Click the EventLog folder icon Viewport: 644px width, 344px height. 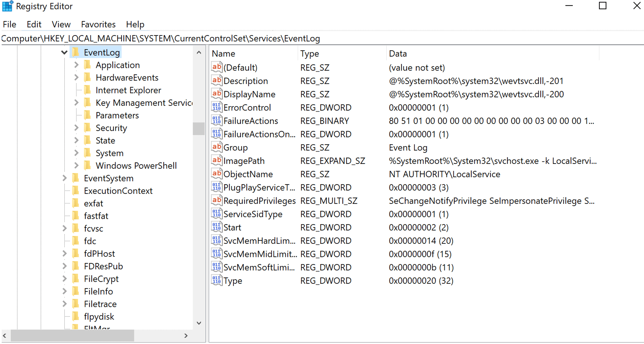coord(75,52)
